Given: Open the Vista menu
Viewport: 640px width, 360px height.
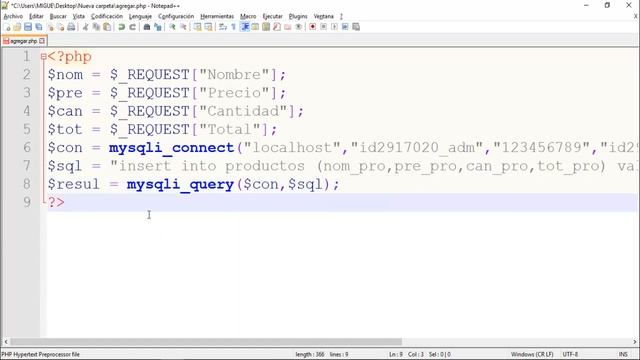Looking at the screenshot, I should [x=79, y=16].
